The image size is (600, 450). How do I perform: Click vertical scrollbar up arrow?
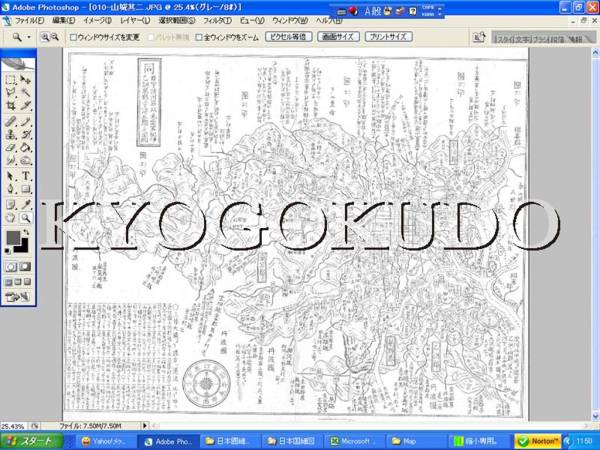tap(595, 53)
